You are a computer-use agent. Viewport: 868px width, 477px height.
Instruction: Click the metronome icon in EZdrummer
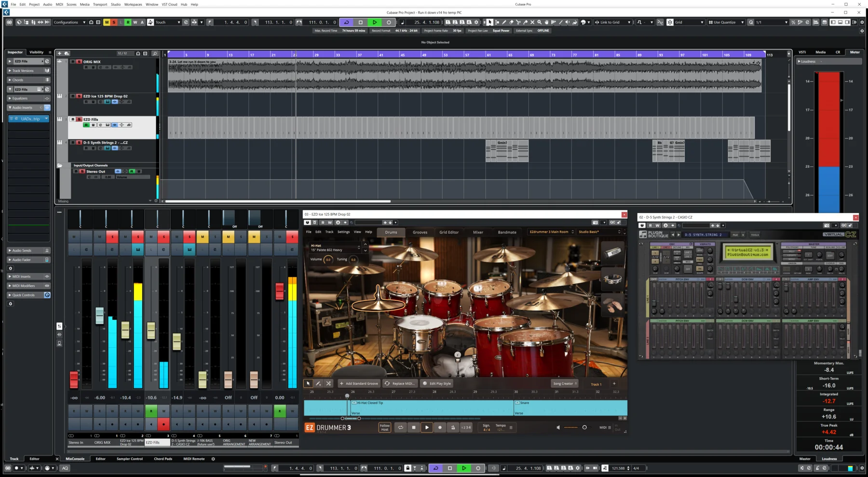click(453, 427)
